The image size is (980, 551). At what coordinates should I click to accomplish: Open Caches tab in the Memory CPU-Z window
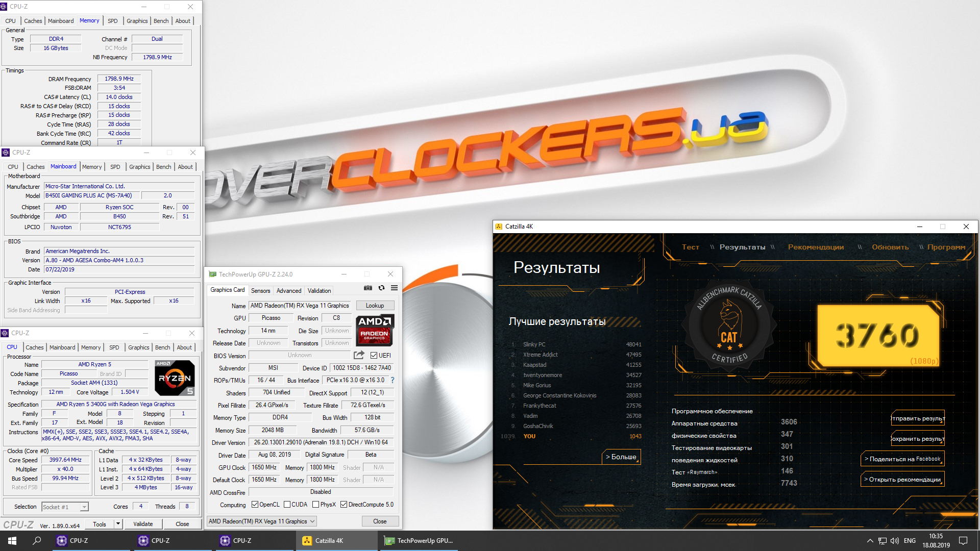(33, 21)
